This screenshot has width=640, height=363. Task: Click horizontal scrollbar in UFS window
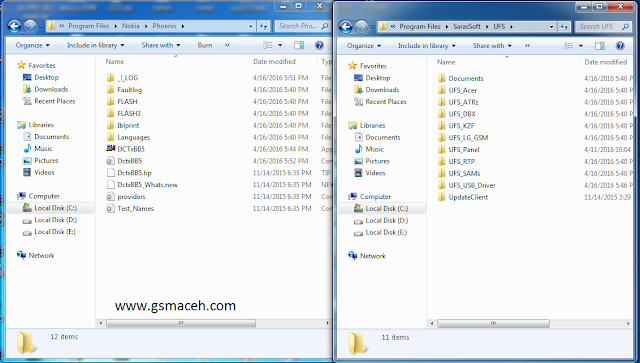click(493, 323)
